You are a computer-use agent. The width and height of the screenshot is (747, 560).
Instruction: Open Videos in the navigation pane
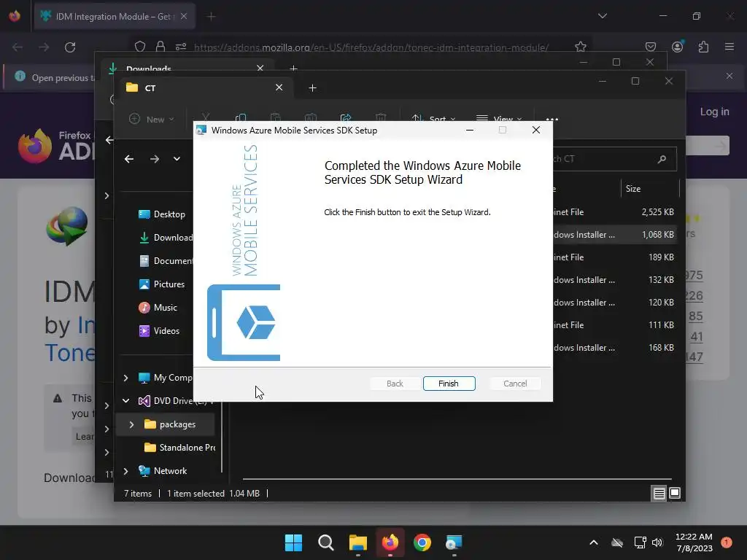pos(160,331)
